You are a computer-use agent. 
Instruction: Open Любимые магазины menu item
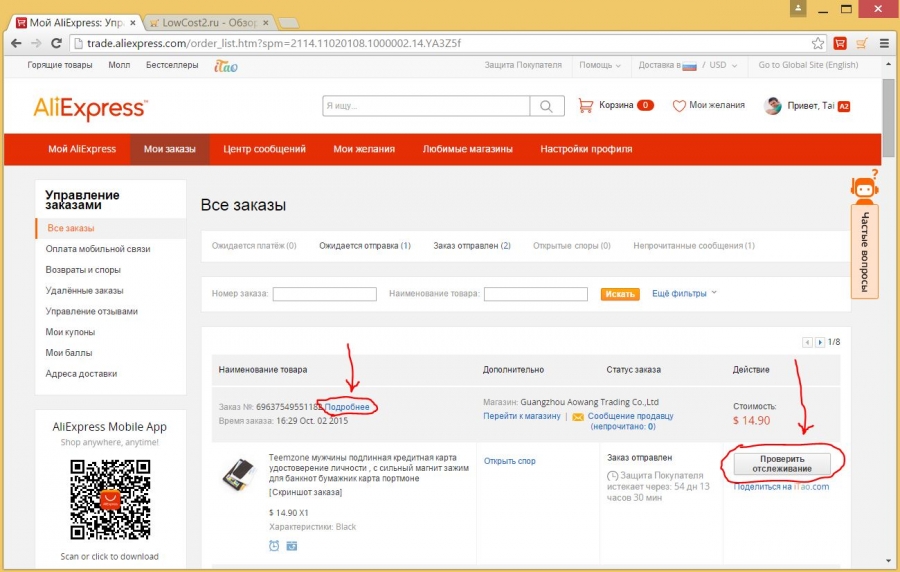tap(467, 149)
